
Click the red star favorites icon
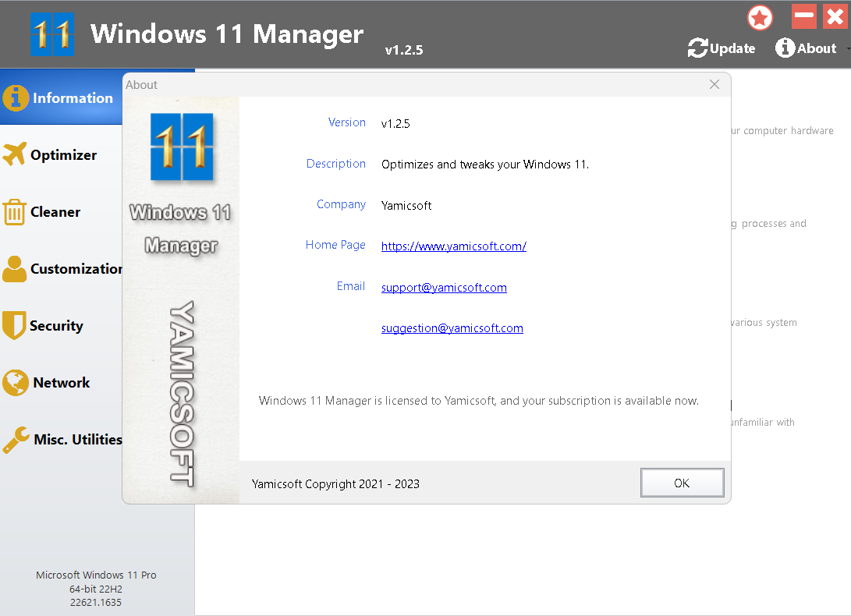(x=760, y=18)
